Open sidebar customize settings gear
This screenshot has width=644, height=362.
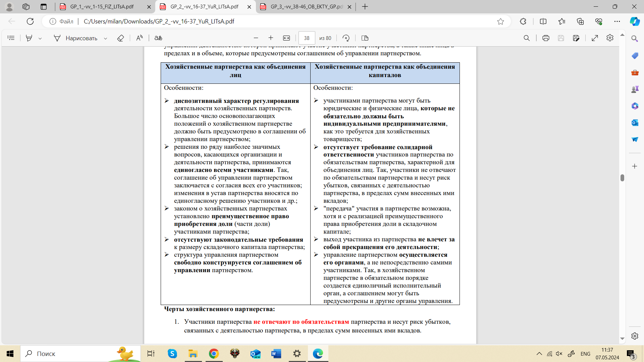pyautogui.click(x=635, y=336)
